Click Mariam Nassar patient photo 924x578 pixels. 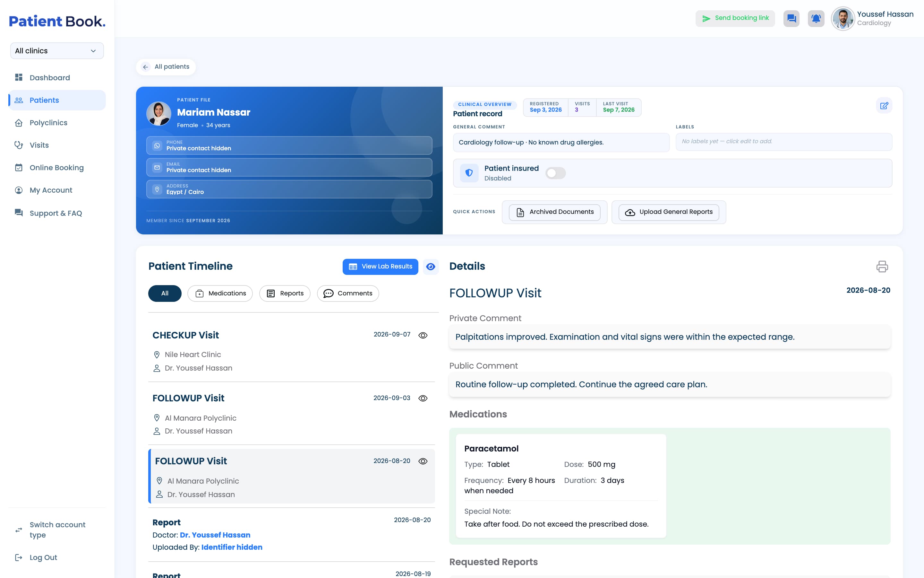coord(159,114)
